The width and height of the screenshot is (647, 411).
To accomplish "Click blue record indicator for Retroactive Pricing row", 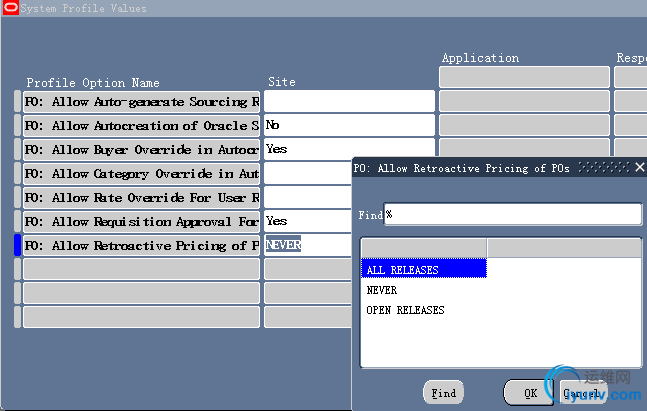I will click(17, 245).
